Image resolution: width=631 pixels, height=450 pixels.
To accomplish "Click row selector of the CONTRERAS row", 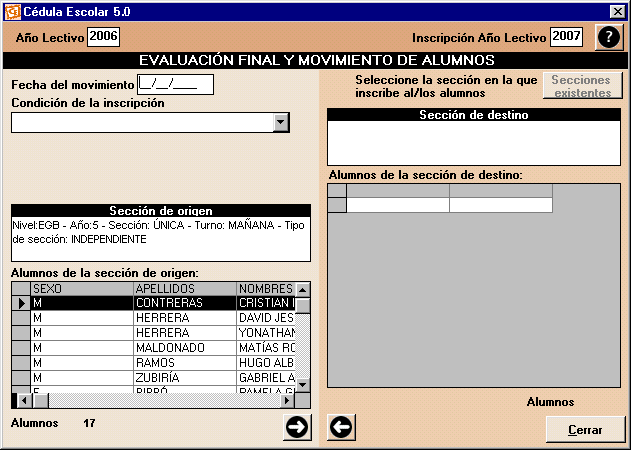I will pos(21,303).
